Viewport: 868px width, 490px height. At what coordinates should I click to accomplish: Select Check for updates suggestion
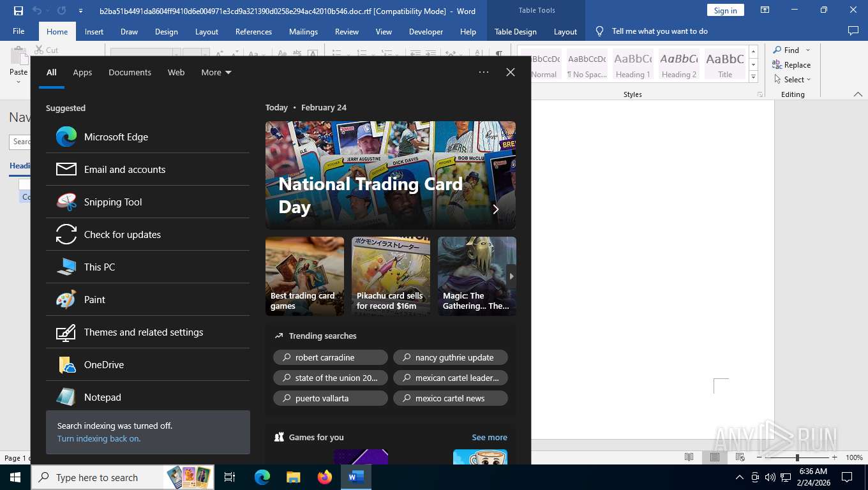(x=147, y=234)
